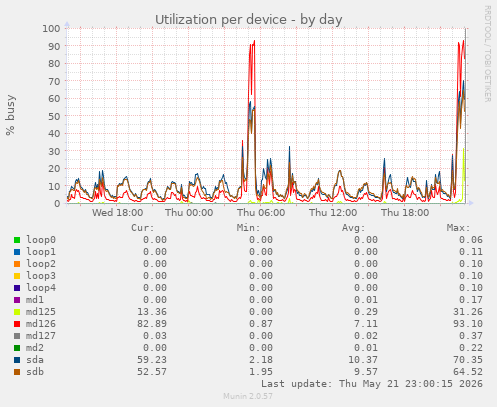This screenshot has width=497, height=407.
Task: Click the 'Thu 18:00' x-axis label
Action: (x=405, y=213)
